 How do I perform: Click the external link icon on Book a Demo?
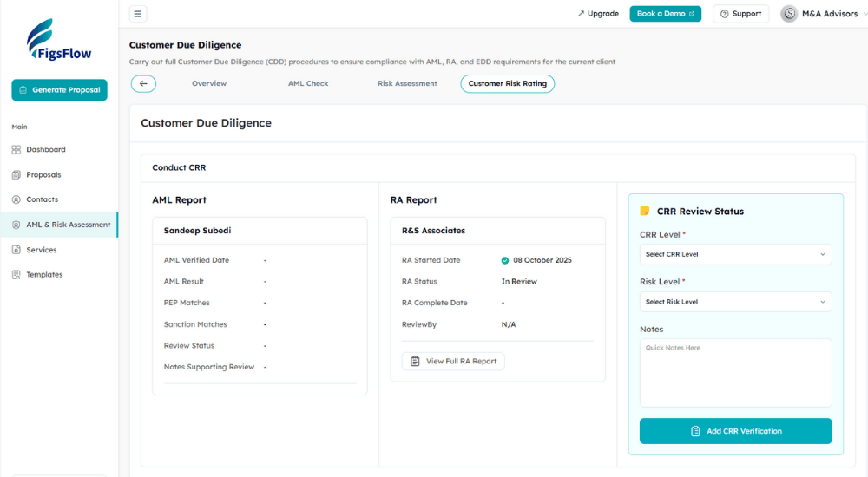point(692,14)
